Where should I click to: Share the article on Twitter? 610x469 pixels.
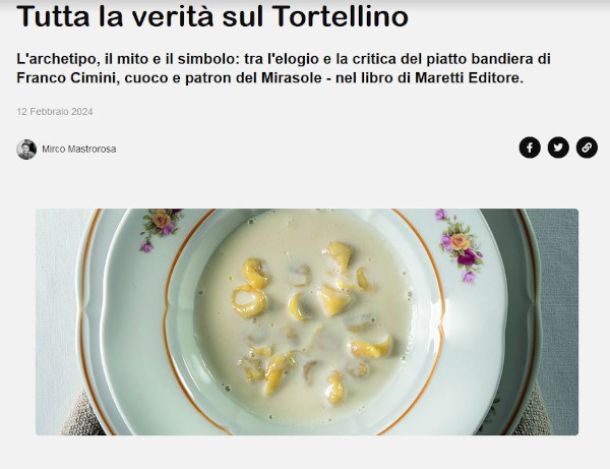[x=558, y=147]
